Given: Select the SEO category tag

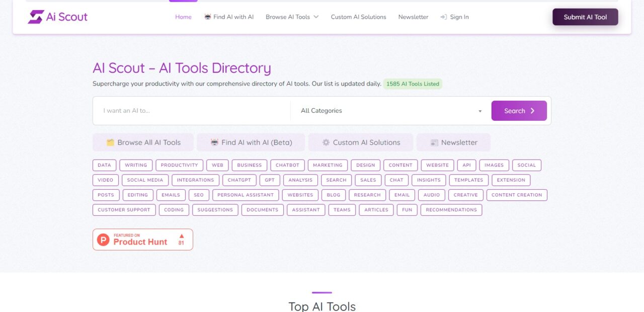Looking at the screenshot, I should point(199,195).
